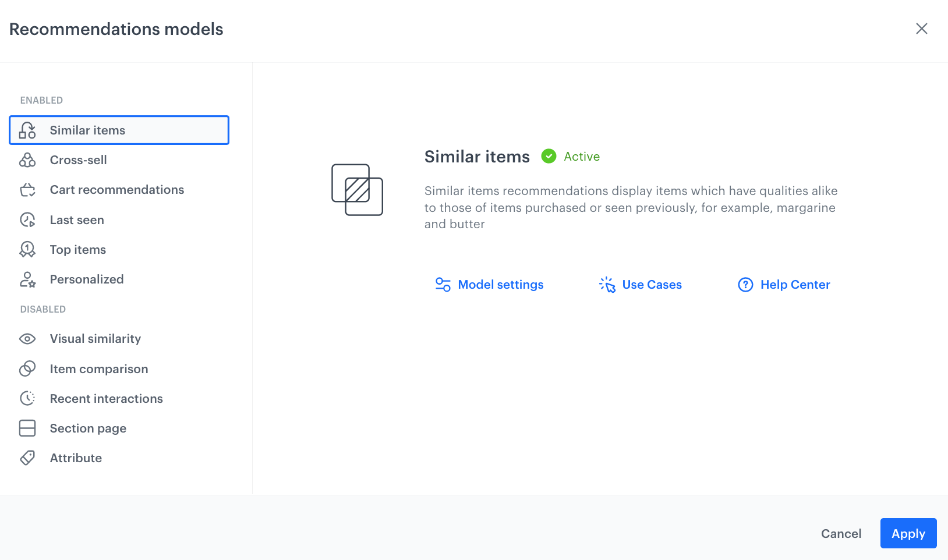Cancel the recommendations models dialog
Viewport: 948px width, 560px height.
pyautogui.click(x=841, y=533)
